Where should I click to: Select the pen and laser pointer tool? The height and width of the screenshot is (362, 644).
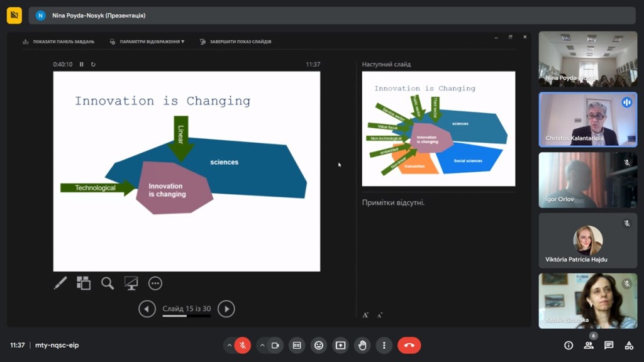pyautogui.click(x=60, y=283)
